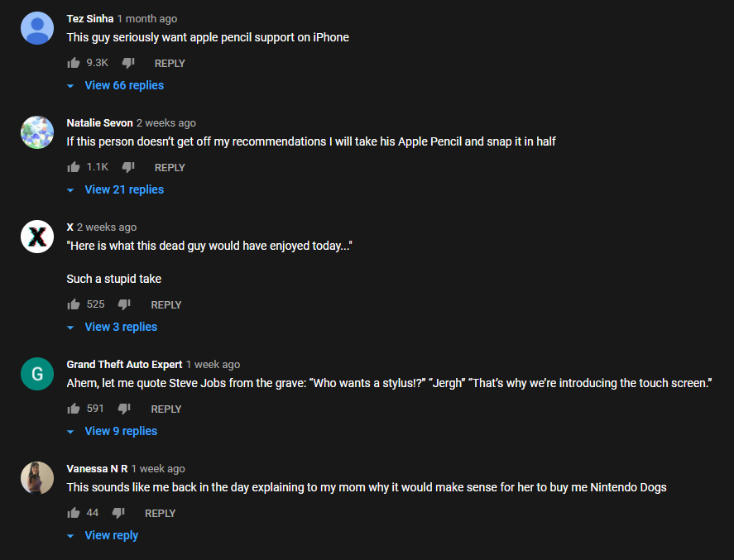Expand View reply under Vanessa's comment

point(103,536)
